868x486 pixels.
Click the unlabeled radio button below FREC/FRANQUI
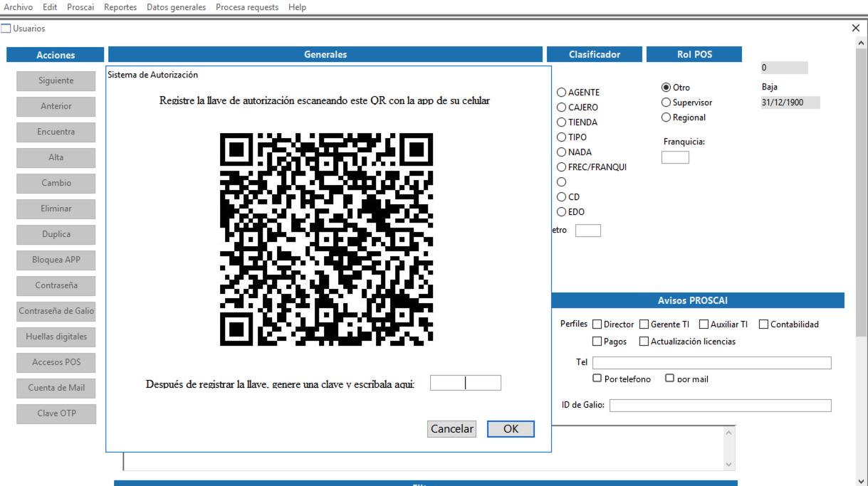pyautogui.click(x=561, y=182)
